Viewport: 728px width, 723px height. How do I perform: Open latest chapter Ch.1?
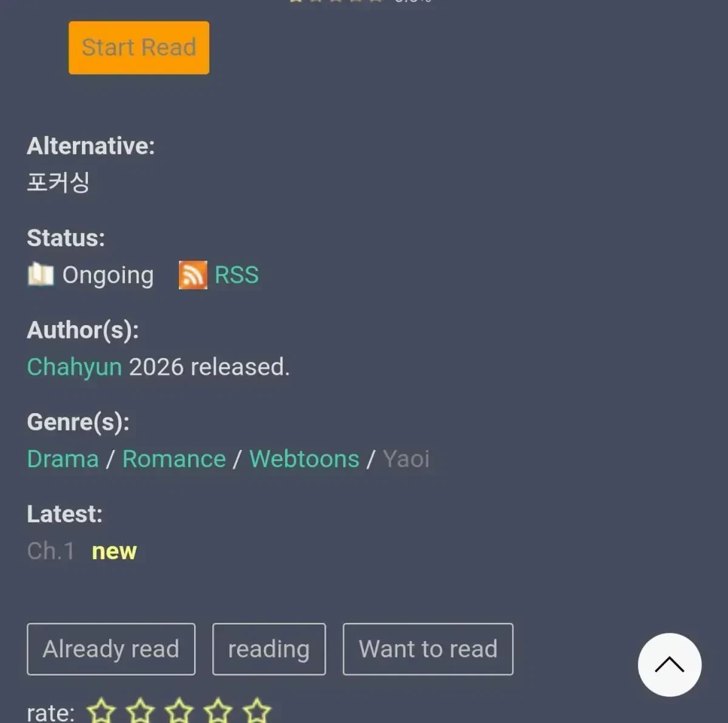51,551
